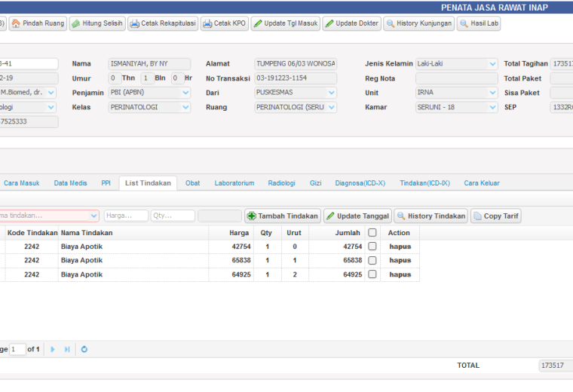
Task: Open the Jenis Kelamin dropdown
Action: 492,64
